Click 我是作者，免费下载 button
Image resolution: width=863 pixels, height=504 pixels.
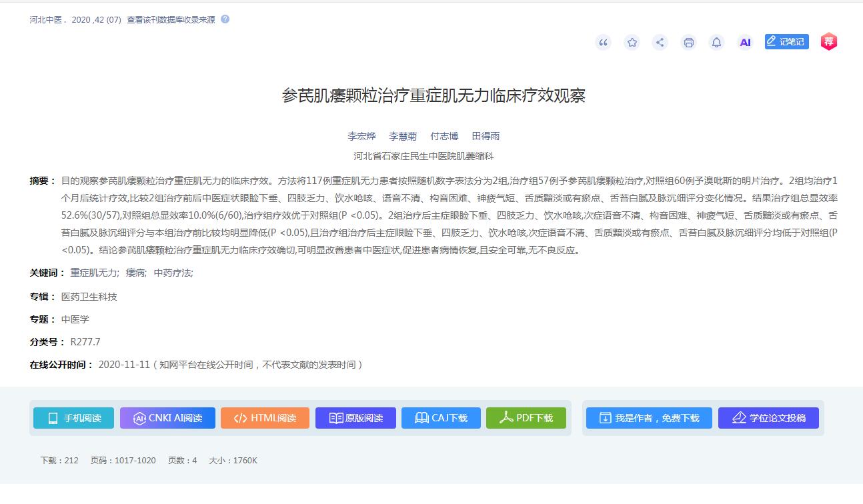click(648, 418)
